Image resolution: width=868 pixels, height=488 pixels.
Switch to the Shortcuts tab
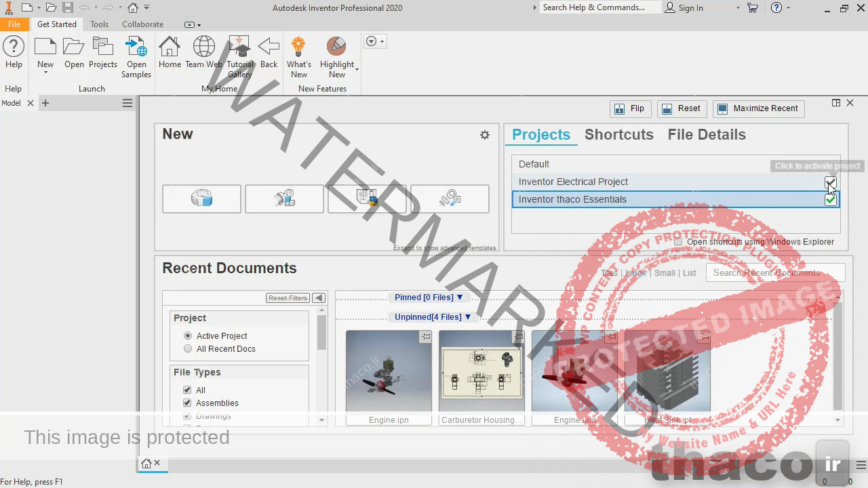point(618,134)
